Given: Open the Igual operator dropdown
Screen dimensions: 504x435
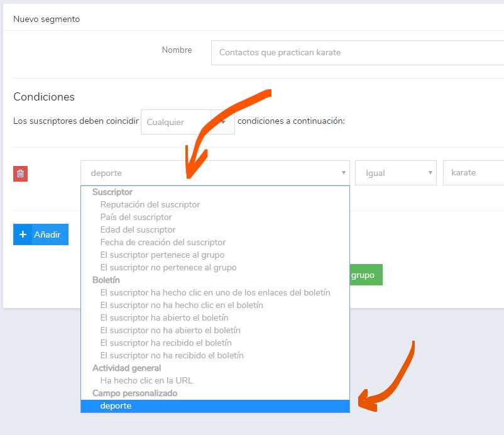Looking at the screenshot, I should [396, 173].
